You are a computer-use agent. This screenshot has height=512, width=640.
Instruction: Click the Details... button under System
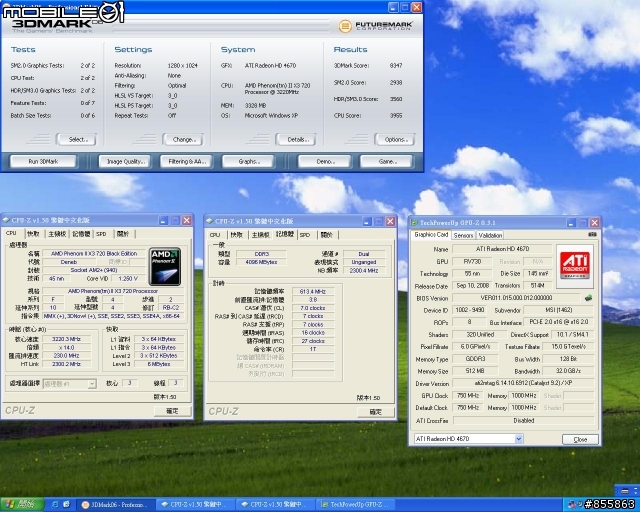pyautogui.click(x=296, y=140)
